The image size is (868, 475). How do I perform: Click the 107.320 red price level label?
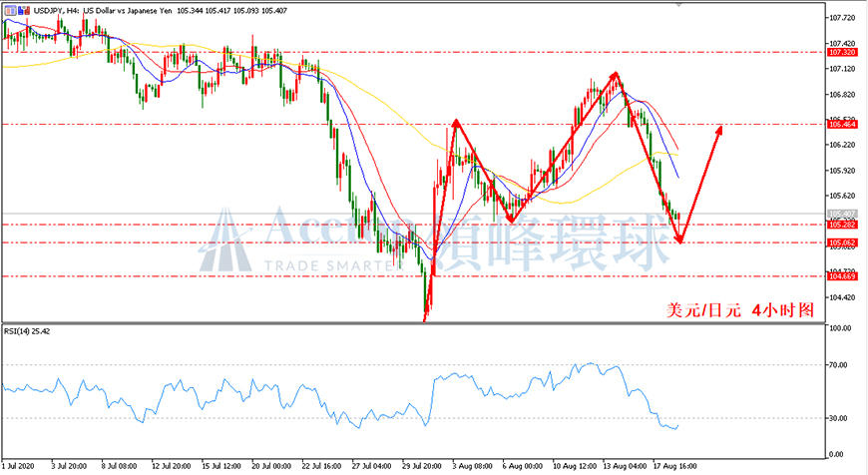point(842,52)
